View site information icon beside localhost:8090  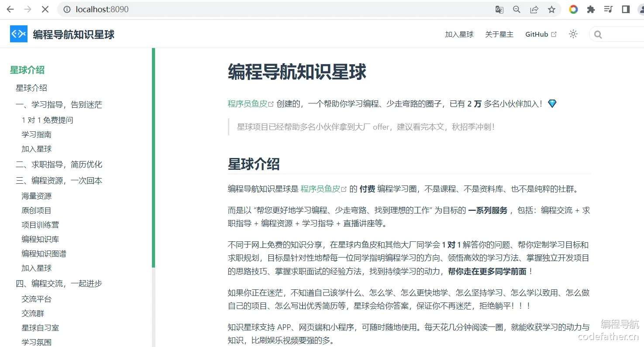click(x=67, y=9)
